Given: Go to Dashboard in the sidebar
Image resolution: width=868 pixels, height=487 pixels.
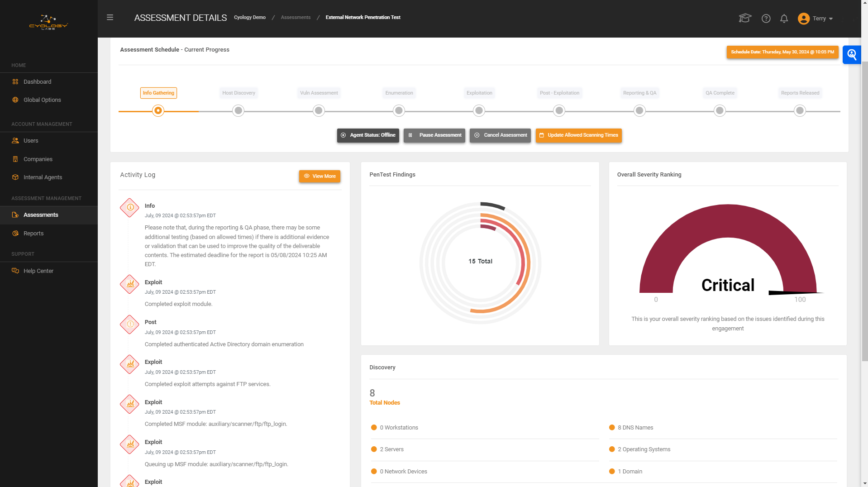Looking at the screenshot, I should [x=37, y=82].
